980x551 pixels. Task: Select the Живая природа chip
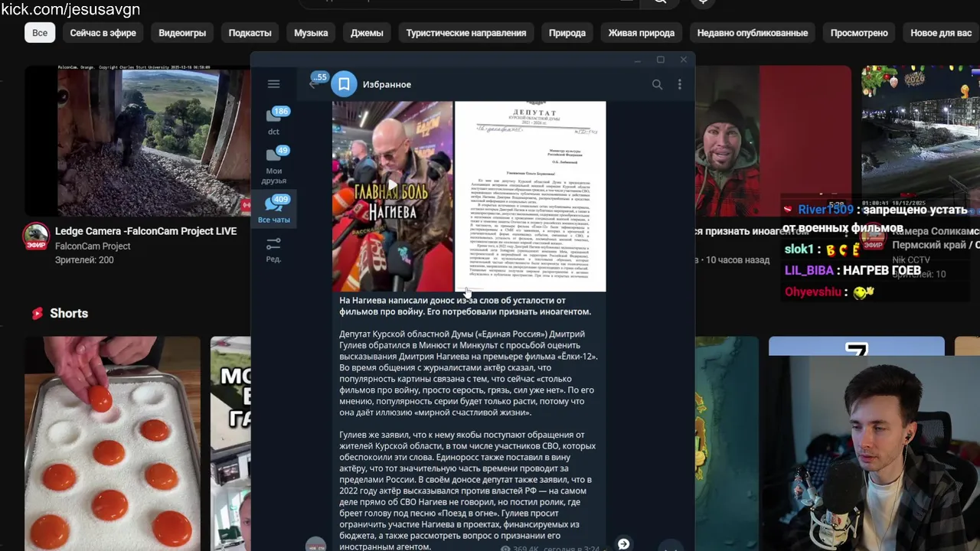click(x=642, y=33)
